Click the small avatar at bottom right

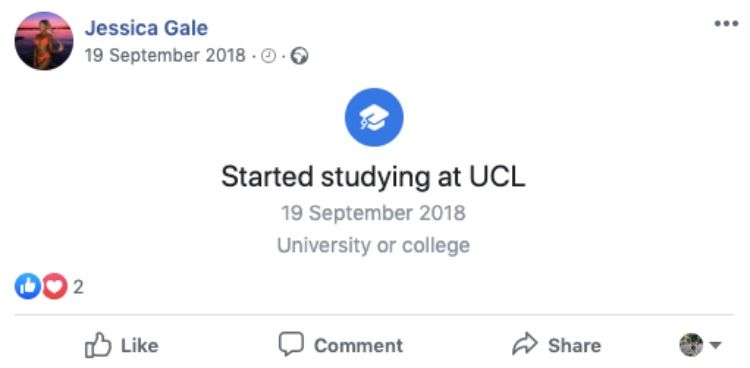click(691, 345)
